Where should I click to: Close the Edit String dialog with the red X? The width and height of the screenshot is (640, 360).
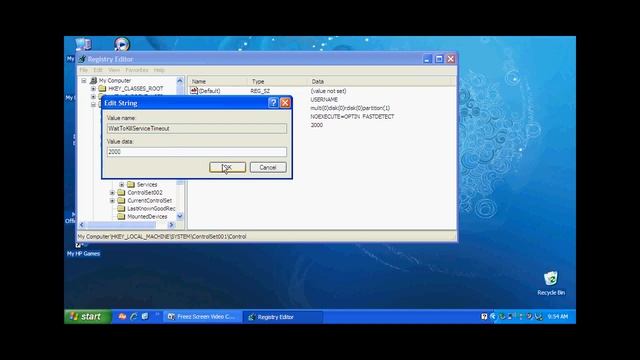coord(285,103)
